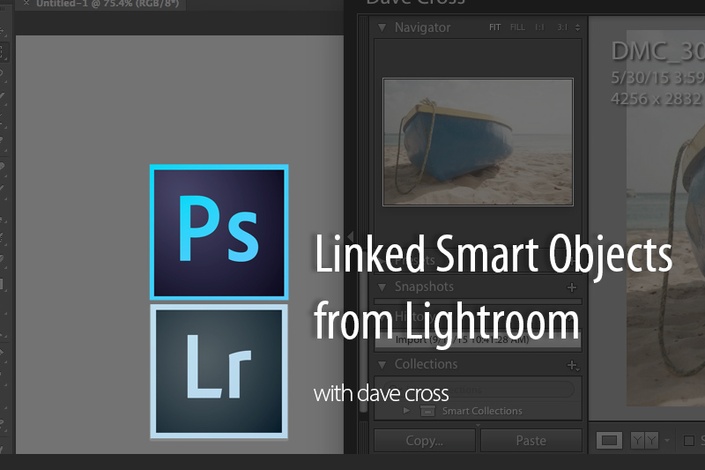The width and height of the screenshot is (705, 470).
Task: Click the boat thumbnail in Navigator
Action: [477, 142]
